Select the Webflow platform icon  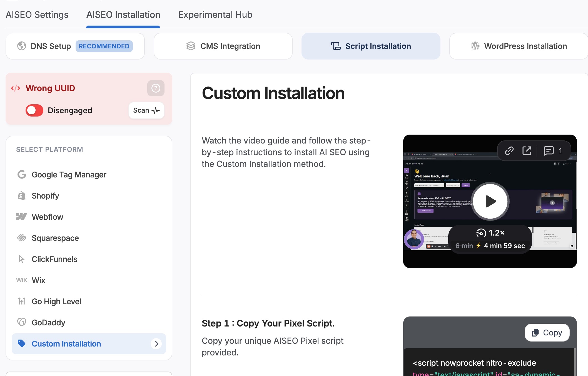pyautogui.click(x=22, y=217)
